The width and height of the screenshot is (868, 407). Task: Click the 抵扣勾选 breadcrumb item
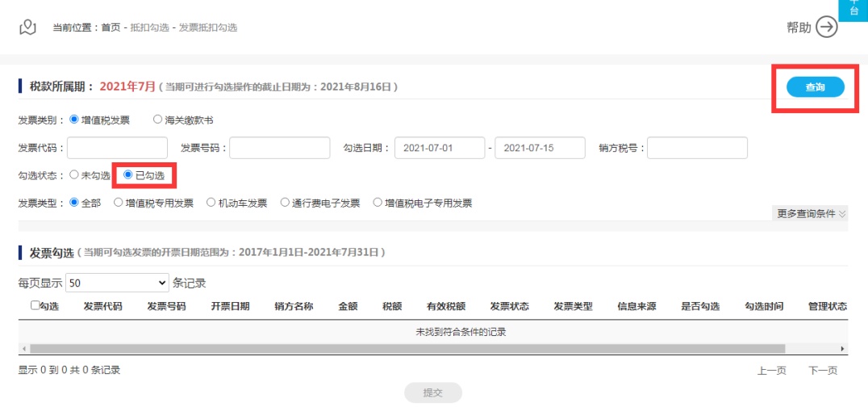149,27
